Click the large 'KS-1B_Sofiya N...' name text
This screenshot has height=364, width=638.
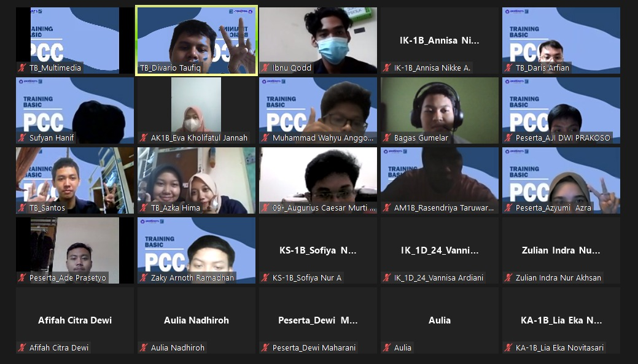pos(318,250)
